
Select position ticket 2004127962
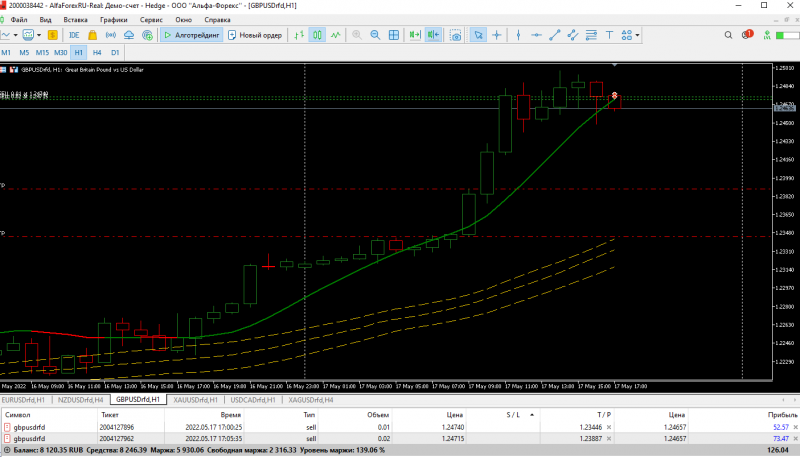point(116,439)
